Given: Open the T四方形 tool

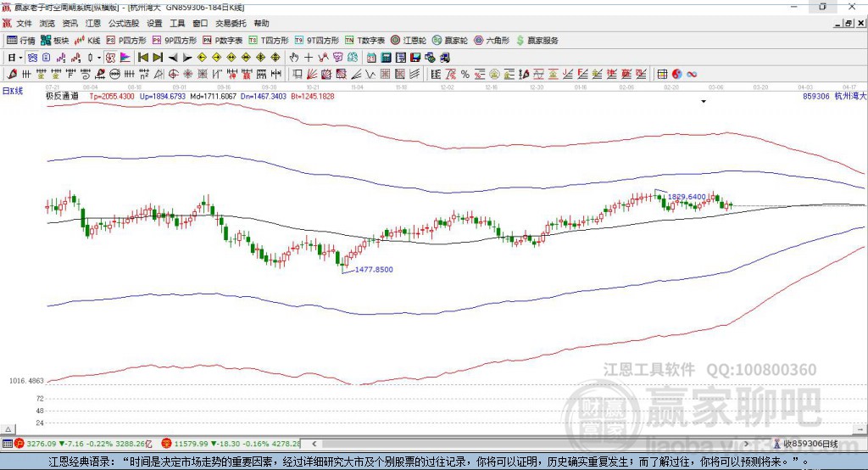Looking at the screenshot, I should coord(269,41).
